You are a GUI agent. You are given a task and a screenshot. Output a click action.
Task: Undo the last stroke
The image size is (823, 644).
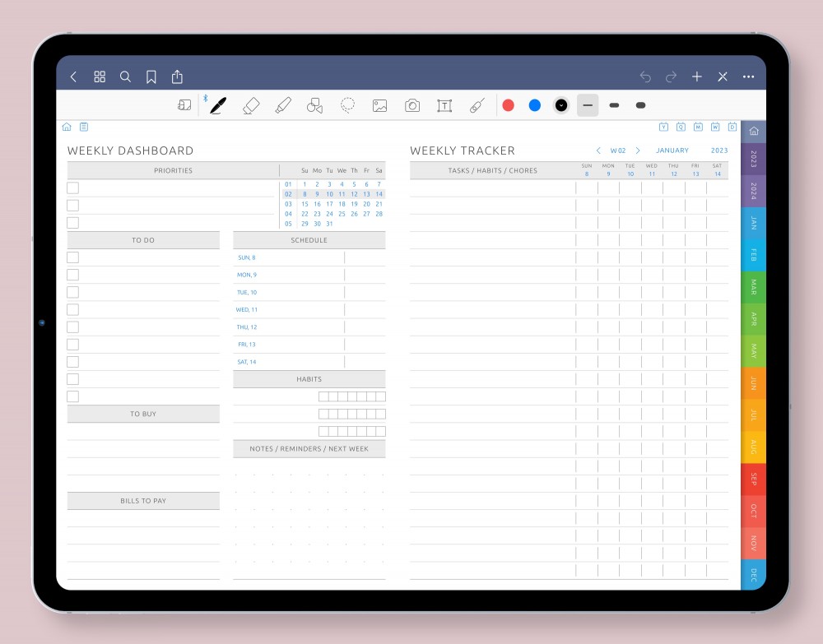[x=645, y=77]
